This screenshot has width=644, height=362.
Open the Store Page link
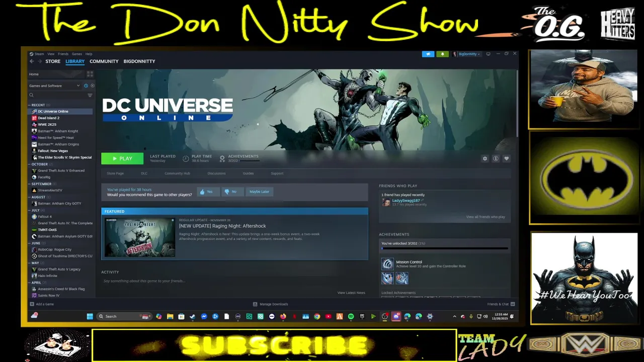(x=115, y=173)
